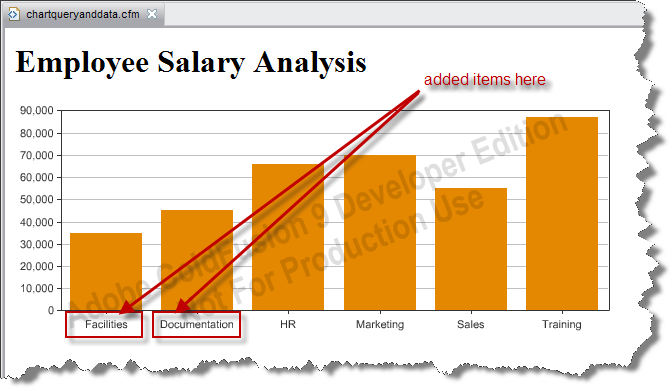This screenshot has height=388, width=671.
Task: Click the 70,000 y-axis value
Action: [x=37, y=155]
